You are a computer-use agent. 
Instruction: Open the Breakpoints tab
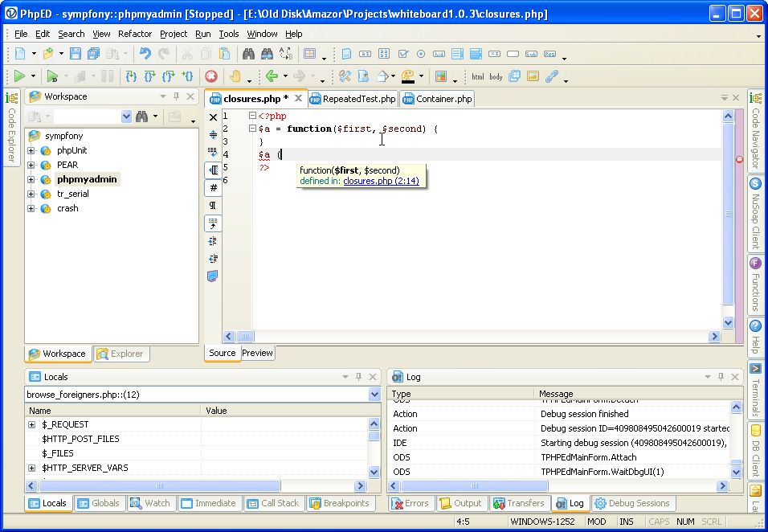coord(340,503)
